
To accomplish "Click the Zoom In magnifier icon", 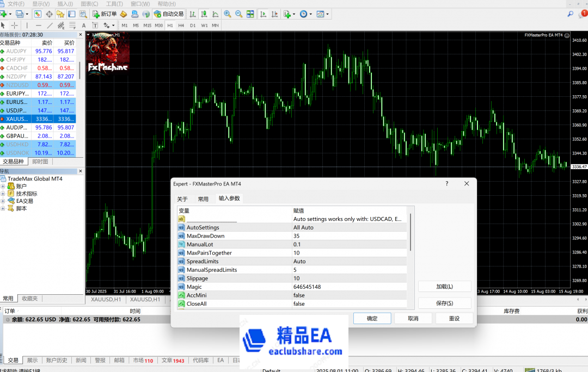I will click(227, 14).
